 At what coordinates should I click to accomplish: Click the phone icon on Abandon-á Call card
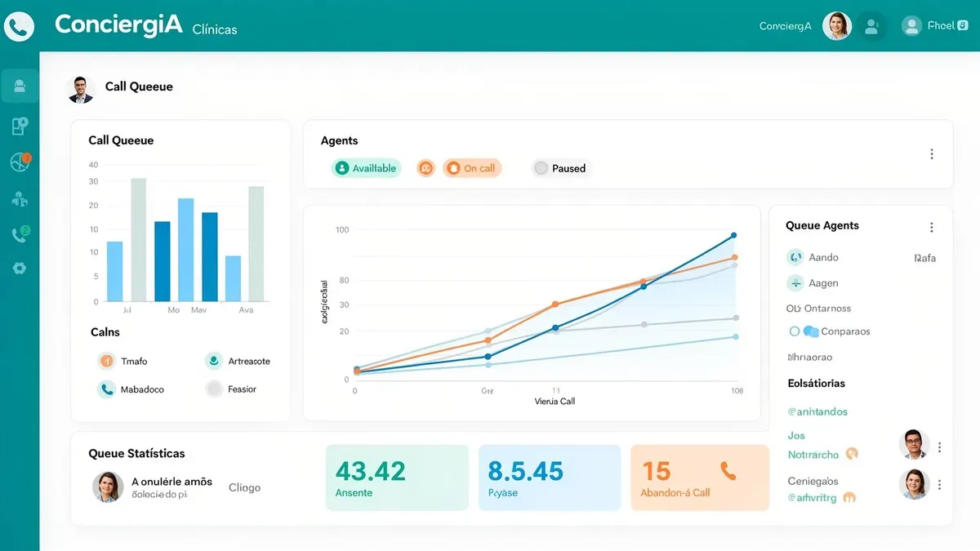728,470
